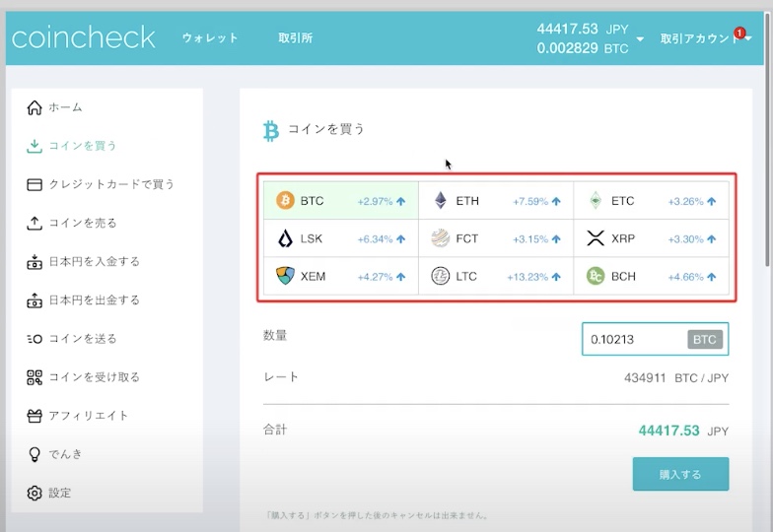Click the gear icon for 設定
The image size is (773, 532).
click(x=35, y=493)
